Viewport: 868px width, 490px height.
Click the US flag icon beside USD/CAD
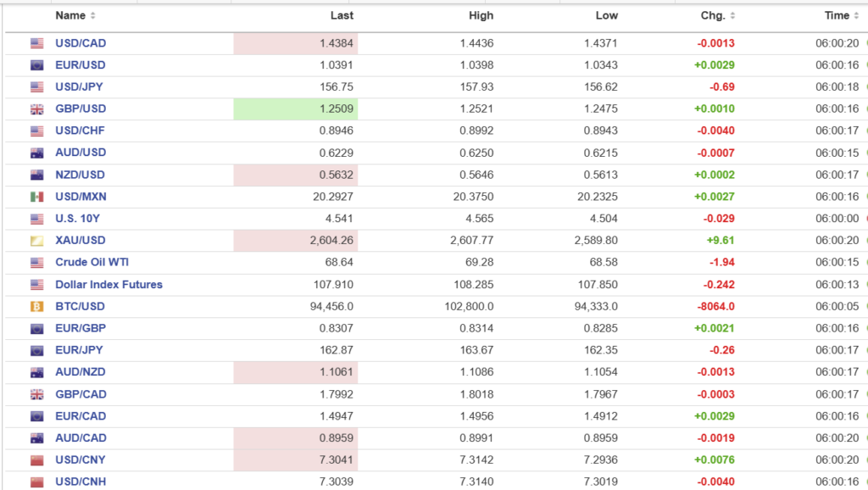[36, 43]
